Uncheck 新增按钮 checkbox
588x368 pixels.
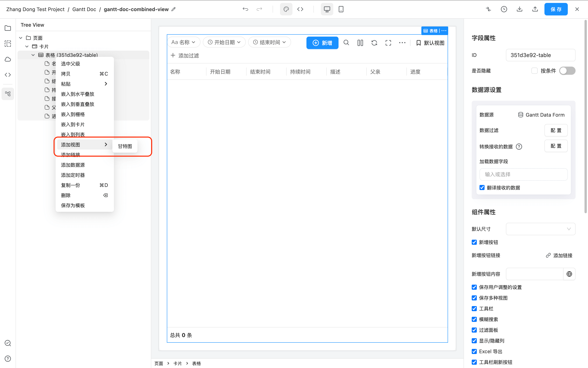coord(474,242)
